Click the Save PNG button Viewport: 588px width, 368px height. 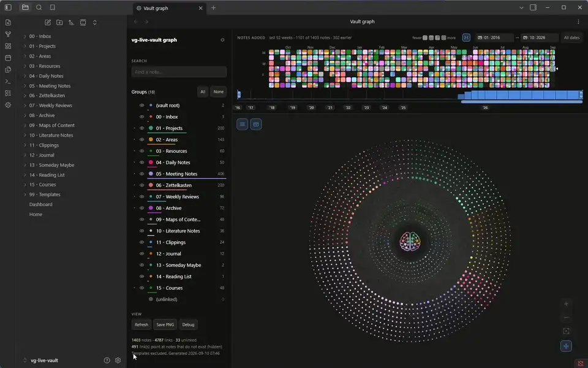click(165, 324)
